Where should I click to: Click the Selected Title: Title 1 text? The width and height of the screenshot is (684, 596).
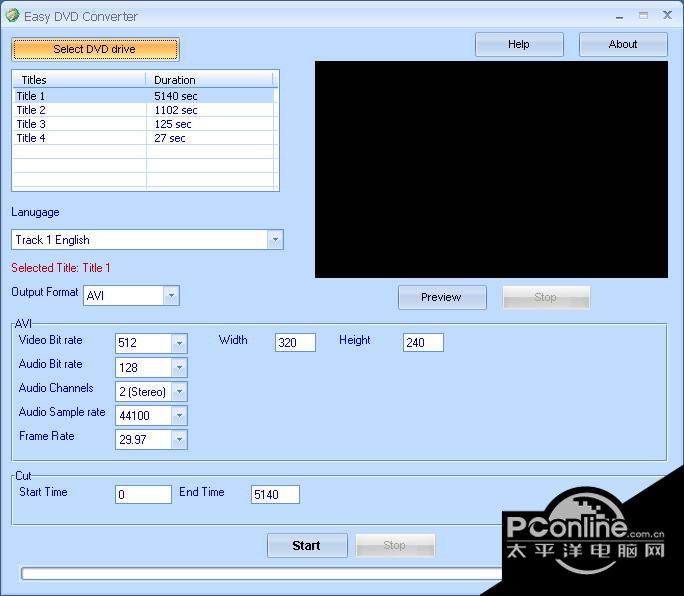pyautogui.click(x=61, y=267)
